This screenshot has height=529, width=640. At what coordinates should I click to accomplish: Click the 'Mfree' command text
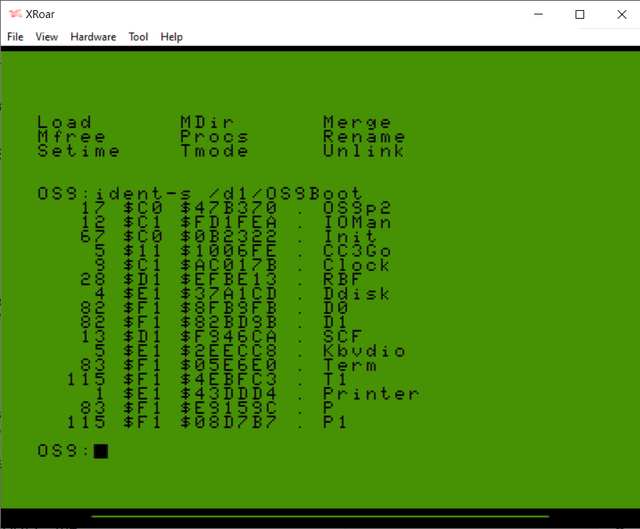(x=71, y=136)
